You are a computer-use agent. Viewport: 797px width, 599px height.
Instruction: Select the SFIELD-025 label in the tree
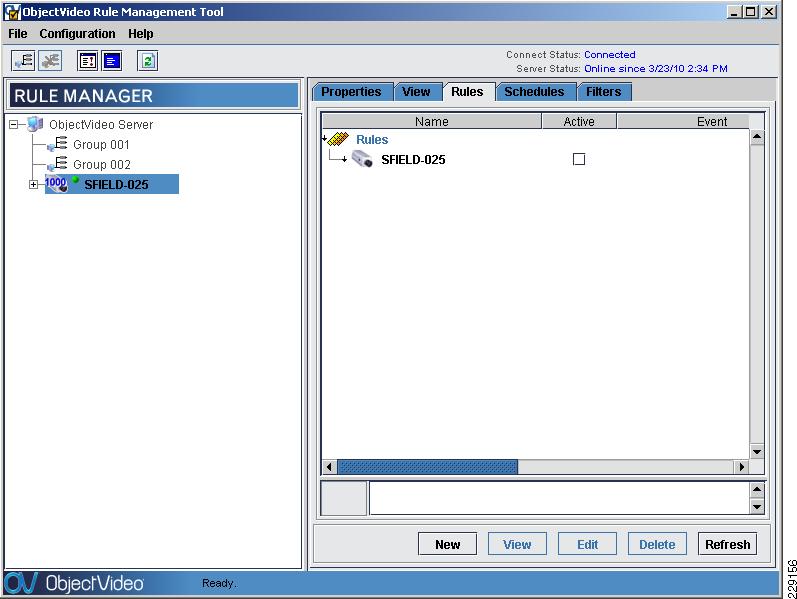coord(116,185)
